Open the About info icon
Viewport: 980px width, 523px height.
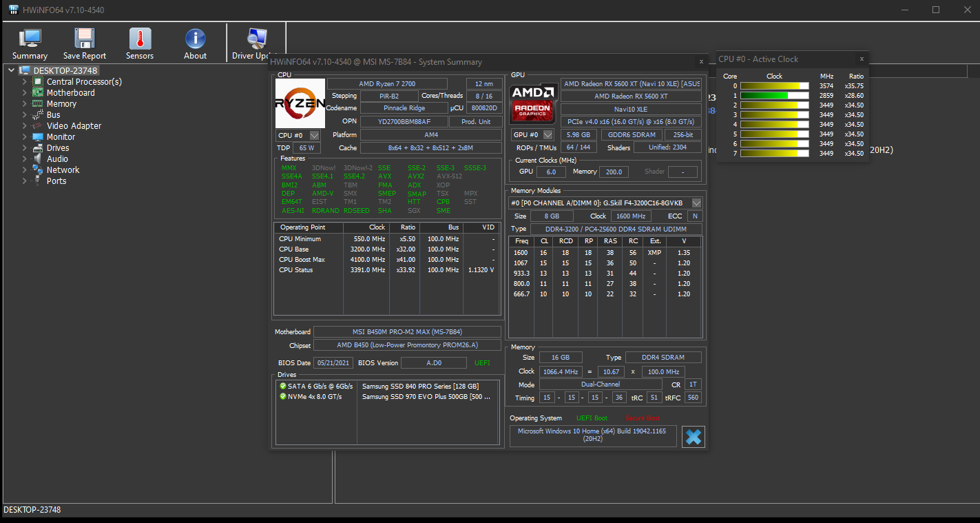[x=195, y=39]
